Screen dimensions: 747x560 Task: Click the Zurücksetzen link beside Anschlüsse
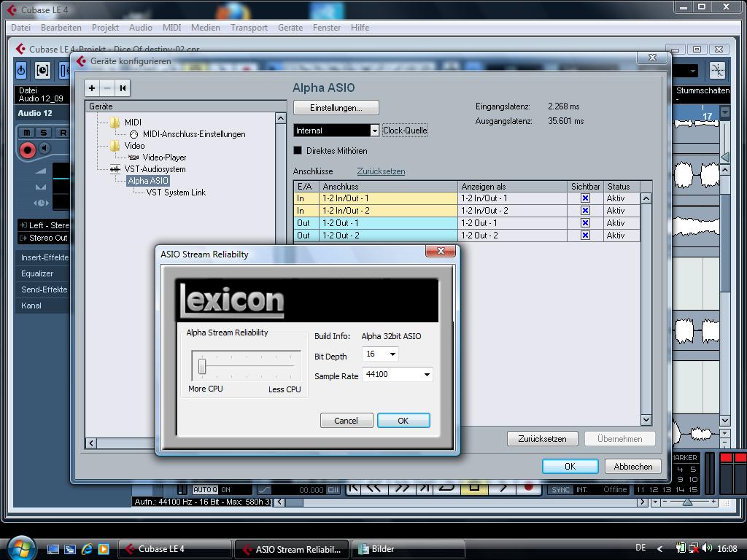(381, 171)
